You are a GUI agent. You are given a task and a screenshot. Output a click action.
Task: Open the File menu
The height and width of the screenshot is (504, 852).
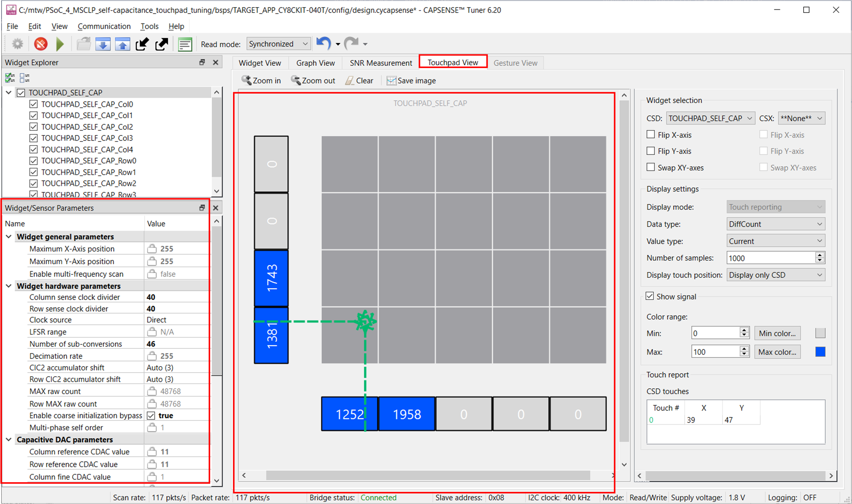12,26
